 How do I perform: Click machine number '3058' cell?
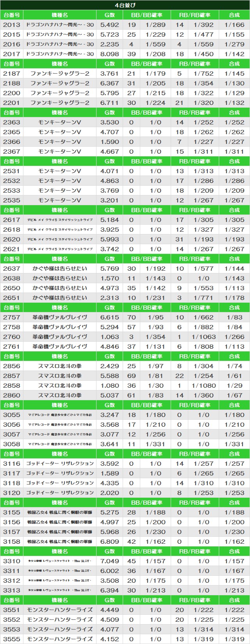(12, 444)
